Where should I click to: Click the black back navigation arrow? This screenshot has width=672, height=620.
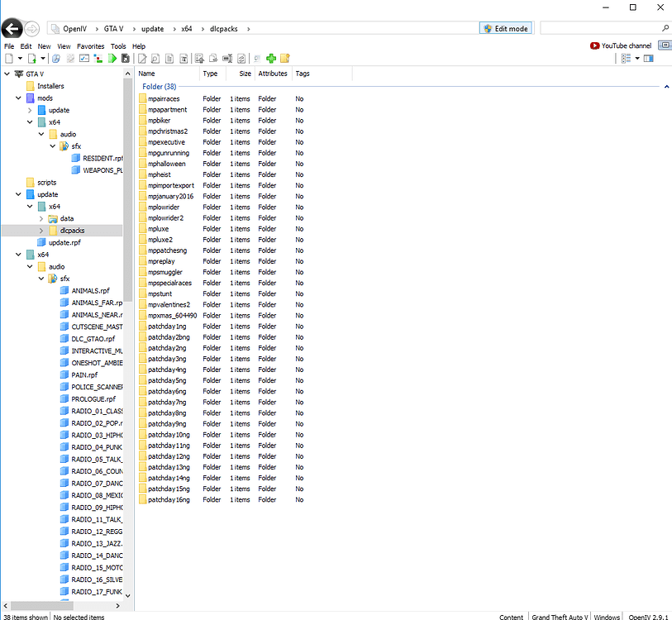coord(12,29)
